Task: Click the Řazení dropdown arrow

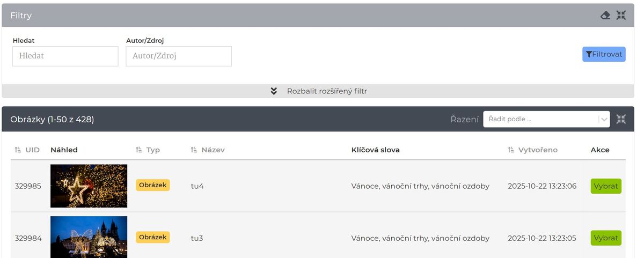Action: 605,119
